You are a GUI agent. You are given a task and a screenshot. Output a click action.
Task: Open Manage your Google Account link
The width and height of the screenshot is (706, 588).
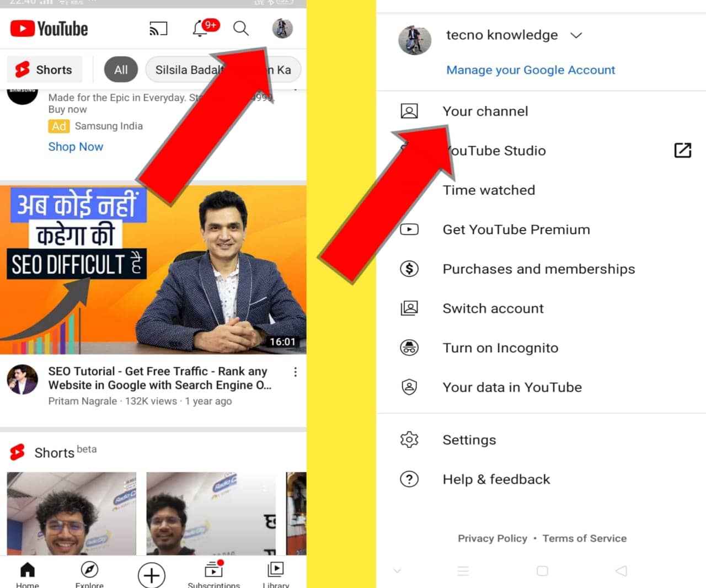point(531,70)
